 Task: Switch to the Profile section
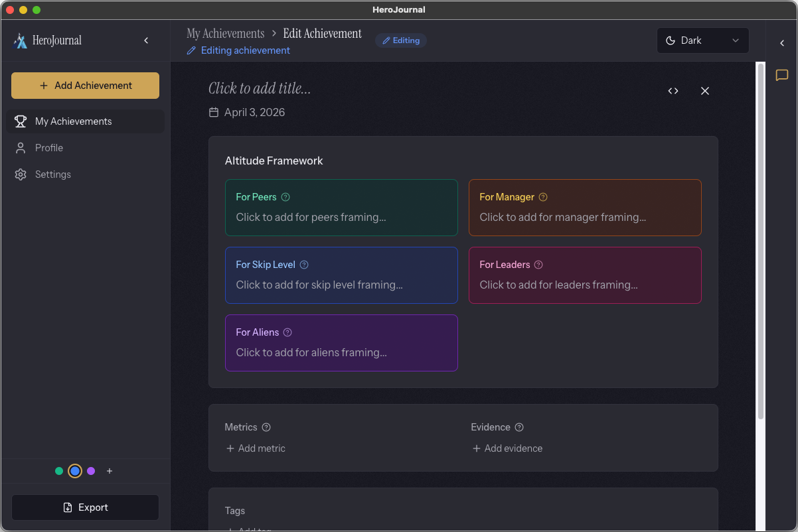click(50, 147)
